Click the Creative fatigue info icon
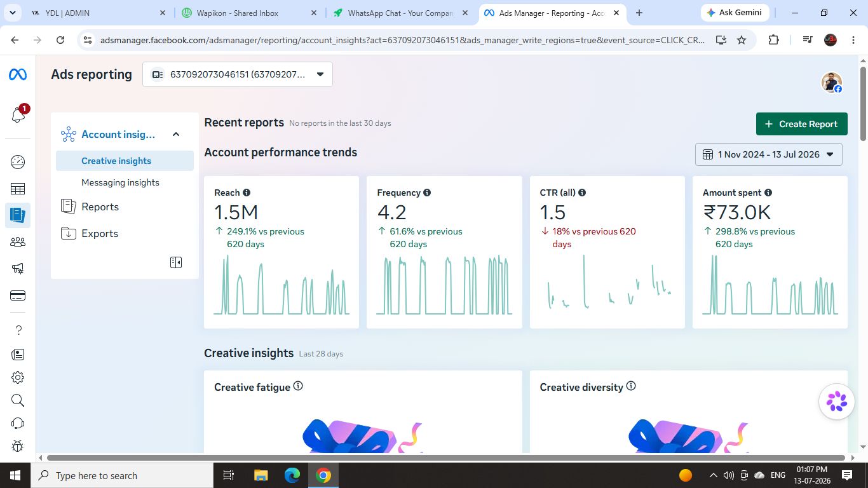This screenshot has width=868, height=488. point(298,386)
